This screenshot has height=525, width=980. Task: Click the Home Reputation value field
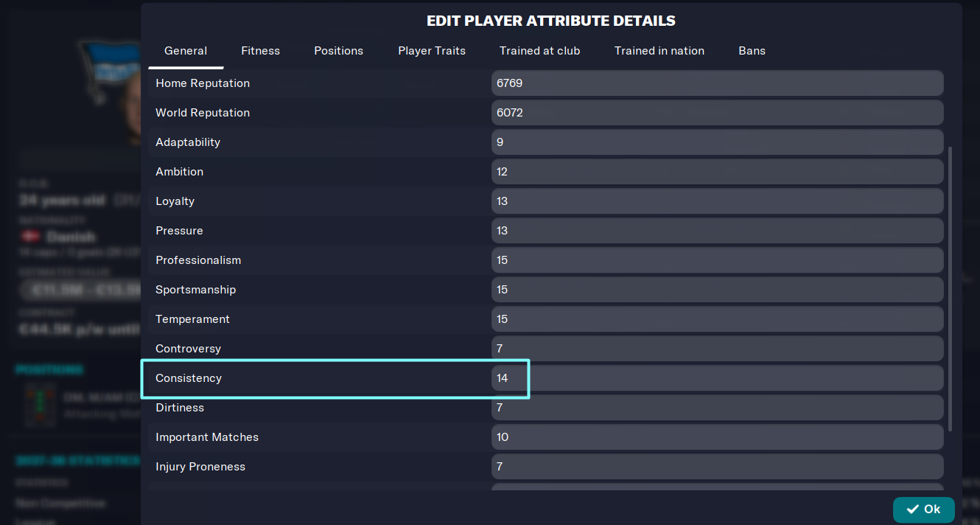(x=717, y=83)
